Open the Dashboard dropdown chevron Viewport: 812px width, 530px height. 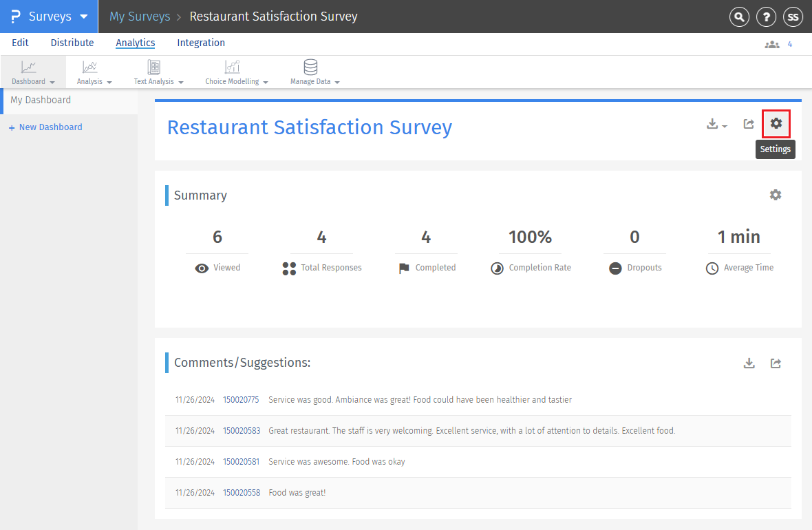[x=52, y=81]
